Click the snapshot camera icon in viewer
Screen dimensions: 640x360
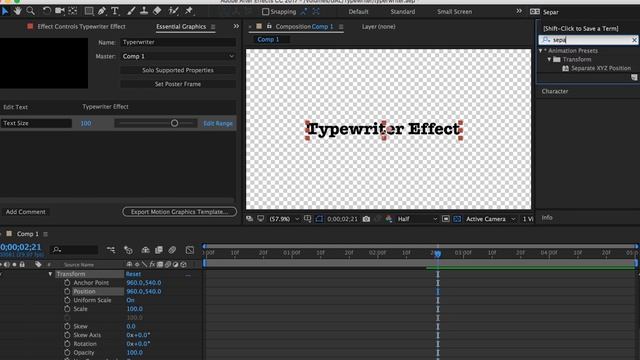pyautogui.click(x=366, y=219)
